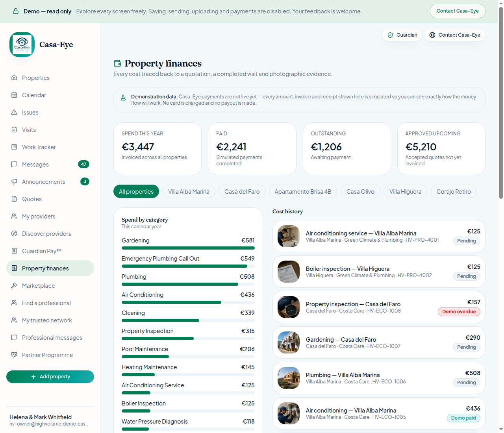The width and height of the screenshot is (504, 433).
Task: Open the Discover providers compass icon
Action: (x=14, y=233)
